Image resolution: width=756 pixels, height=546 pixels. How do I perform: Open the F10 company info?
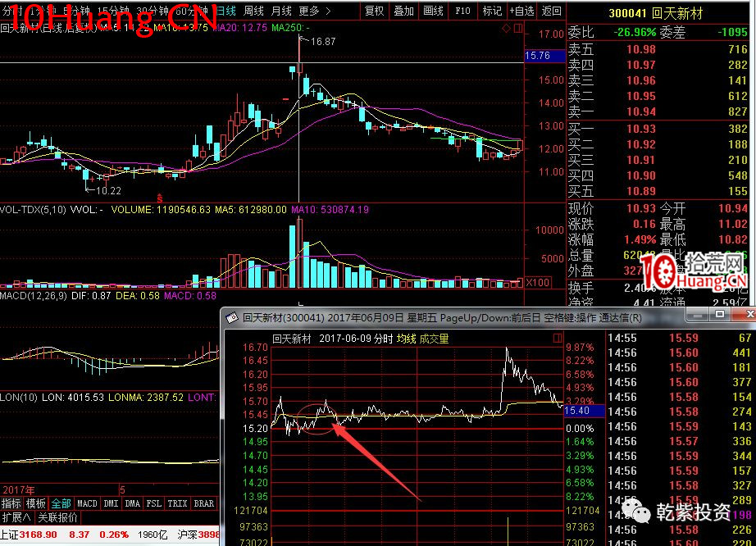click(x=462, y=11)
